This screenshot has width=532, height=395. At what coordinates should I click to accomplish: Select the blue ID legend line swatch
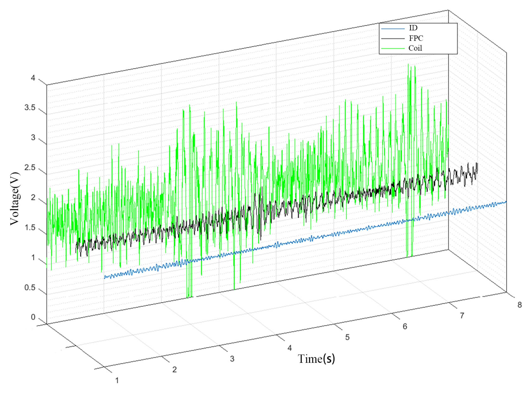[393, 29]
